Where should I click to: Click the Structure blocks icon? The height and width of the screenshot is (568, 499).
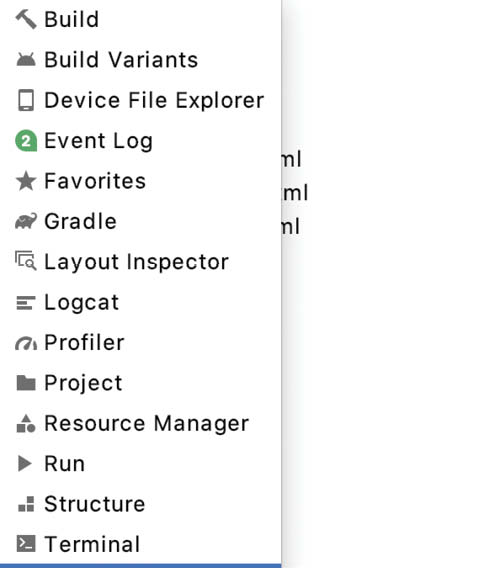pyautogui.click(x=26, y=504)
